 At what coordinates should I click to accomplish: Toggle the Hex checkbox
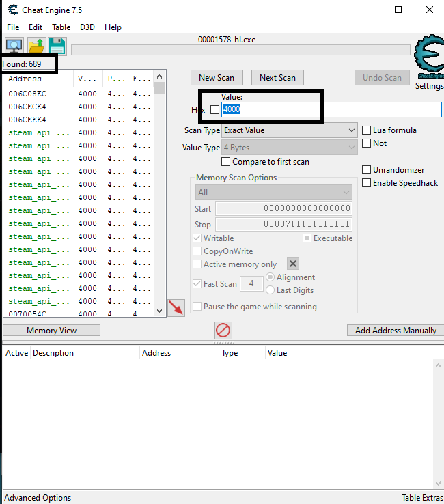214,109
